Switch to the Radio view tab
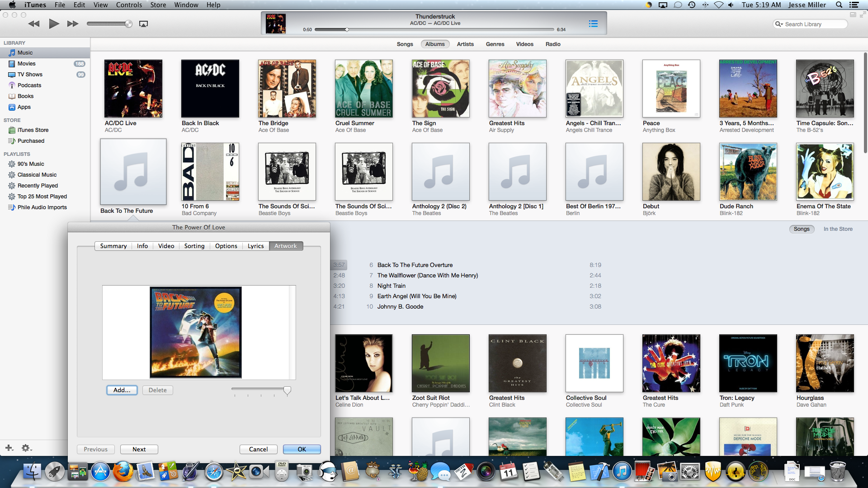This screenshot has width=868, height=488. pyautogui.click(x=553, y=44)
